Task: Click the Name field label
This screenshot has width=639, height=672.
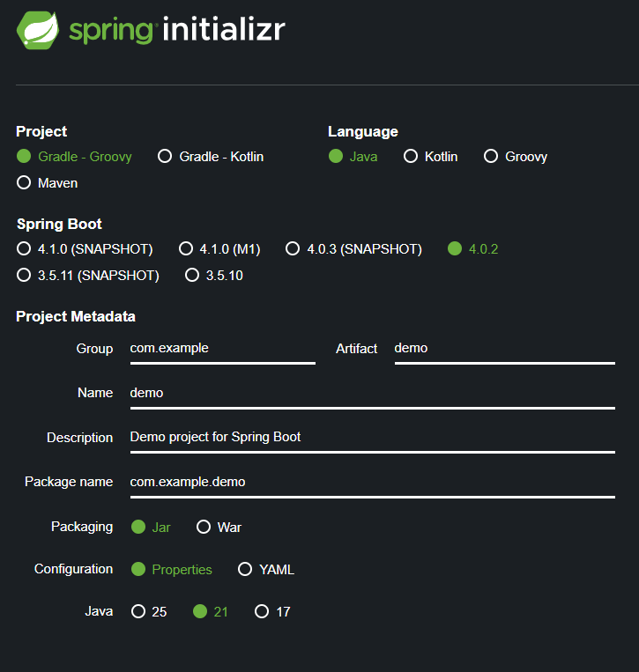Action: point(95,393)
